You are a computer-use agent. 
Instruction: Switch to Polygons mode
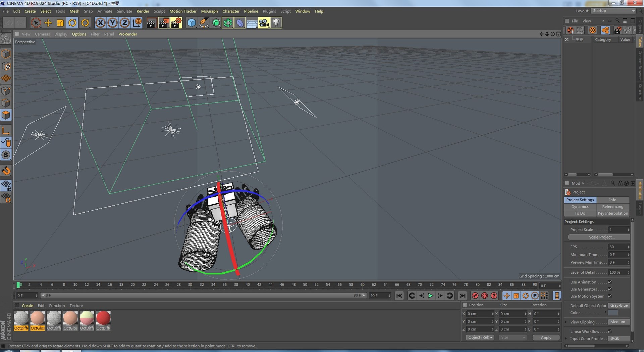tap(6, 115)
